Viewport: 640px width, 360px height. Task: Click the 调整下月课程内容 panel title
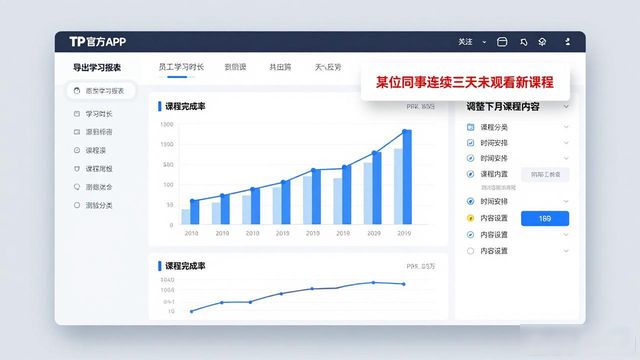pyautogui.click(x=503, y=107)
